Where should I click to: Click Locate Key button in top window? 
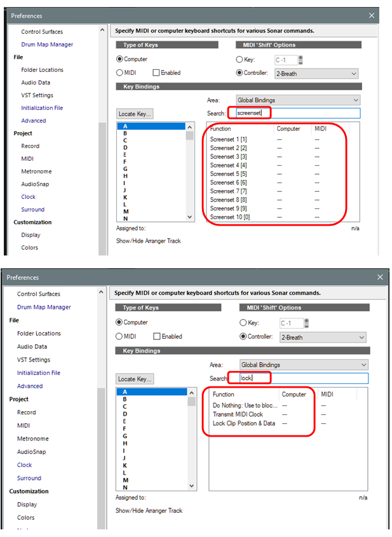pos(135,114)
